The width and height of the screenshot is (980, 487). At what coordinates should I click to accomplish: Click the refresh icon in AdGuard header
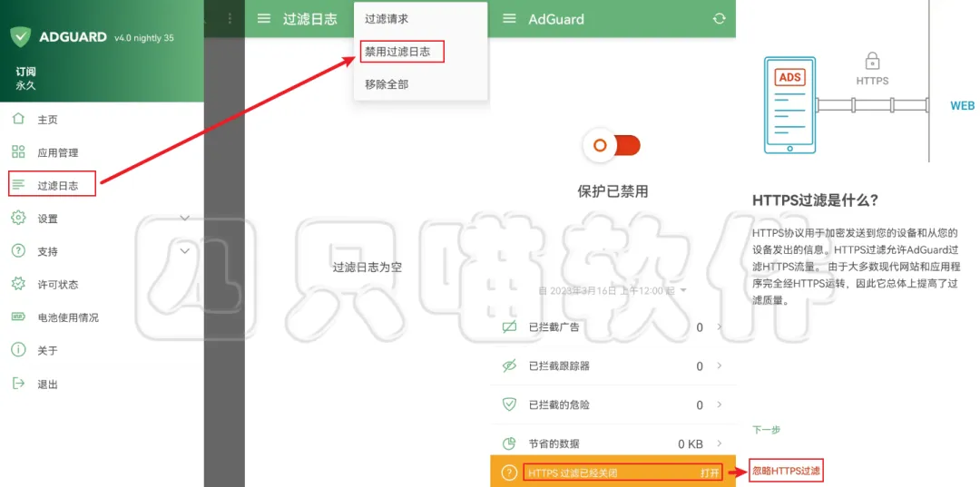[x=720, y=19]
